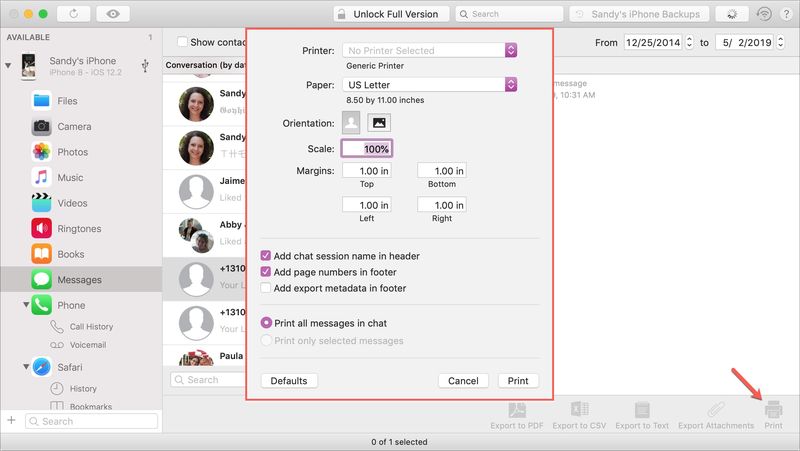Open the Paper size dropdown

(x=430, y=84)
